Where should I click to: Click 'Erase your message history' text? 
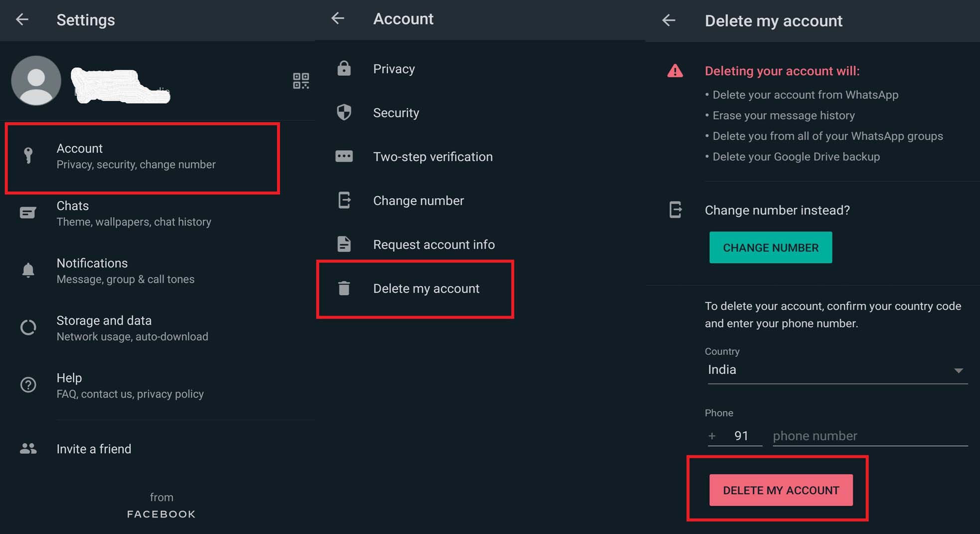pyautogui.click(x=784, y=115)
